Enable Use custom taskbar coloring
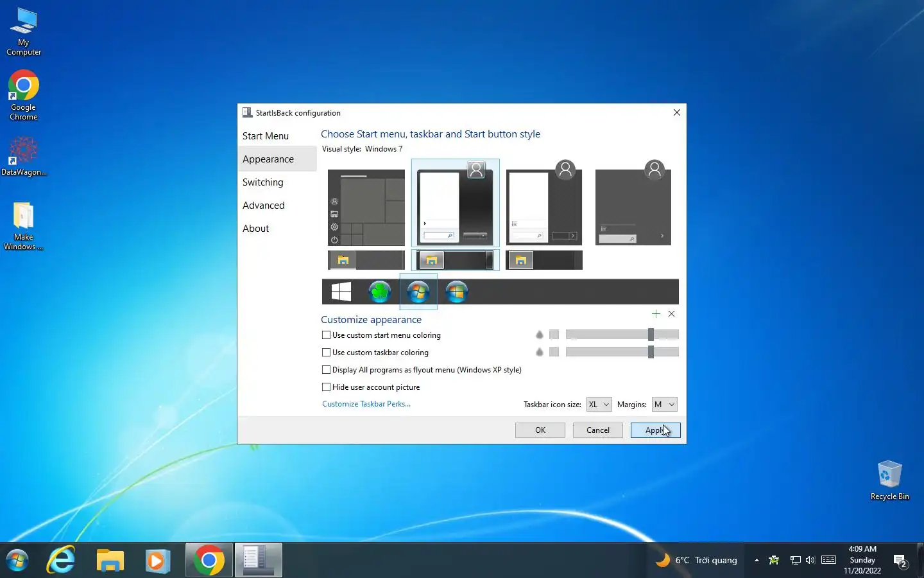The height and width of the screenshot is (578, 924). pos(326,352)
